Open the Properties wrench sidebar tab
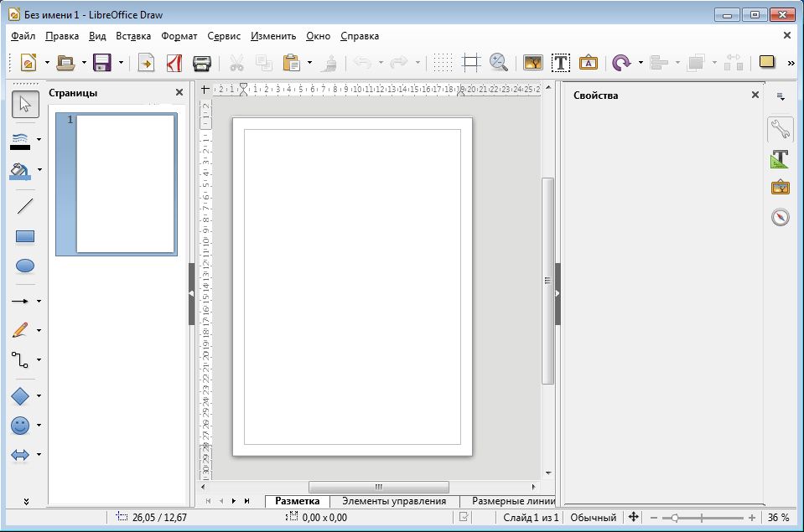Screen dimensions: 804x532 [x=780, y=129]
